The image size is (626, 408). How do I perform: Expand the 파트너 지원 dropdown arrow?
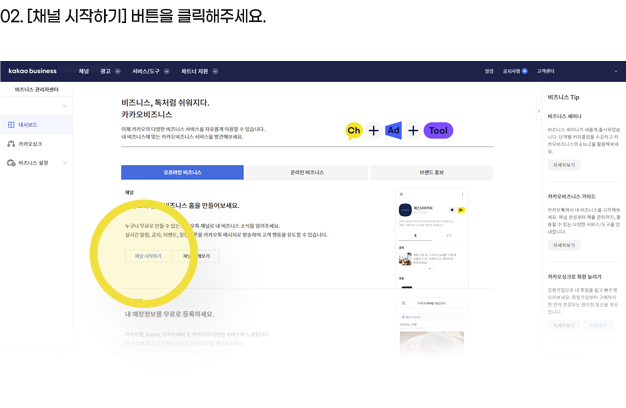coord(215,71)
